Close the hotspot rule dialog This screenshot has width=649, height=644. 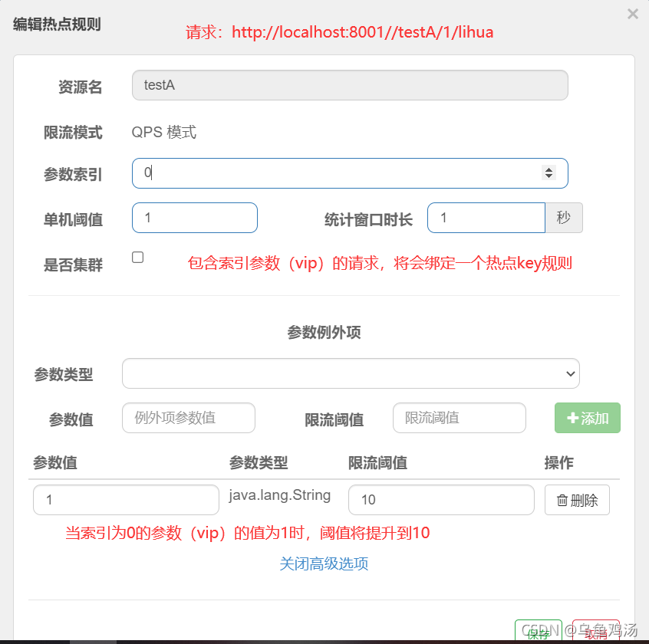(632, 14)
